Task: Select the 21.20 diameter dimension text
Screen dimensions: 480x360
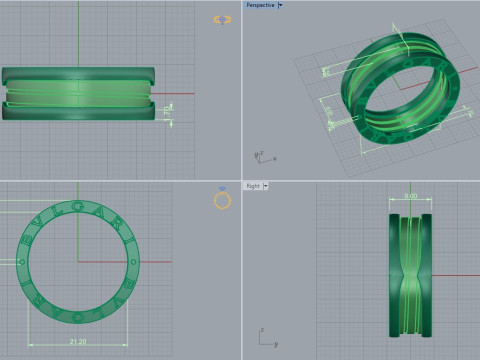Action: pos(78,341)
